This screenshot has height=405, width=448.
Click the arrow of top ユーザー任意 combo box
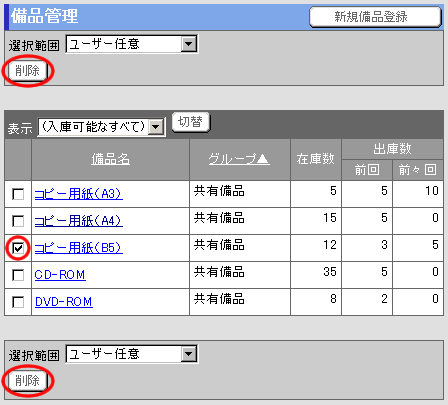[189, 44]
